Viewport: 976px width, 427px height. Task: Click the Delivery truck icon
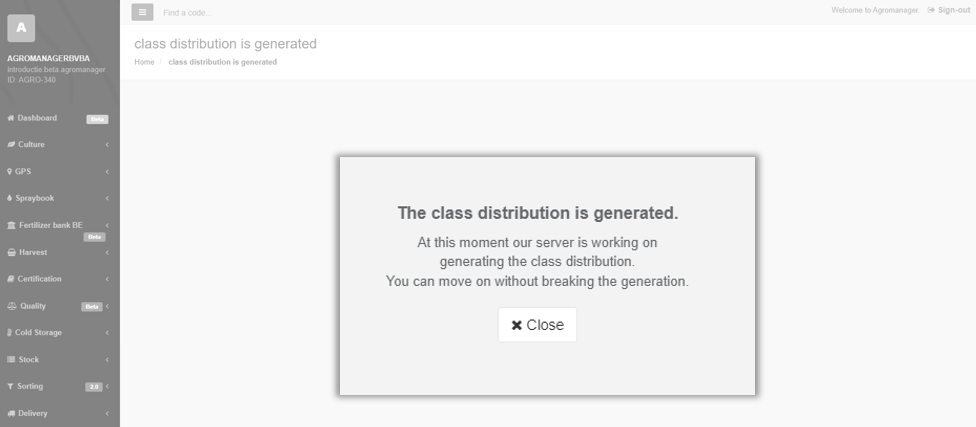11,413
